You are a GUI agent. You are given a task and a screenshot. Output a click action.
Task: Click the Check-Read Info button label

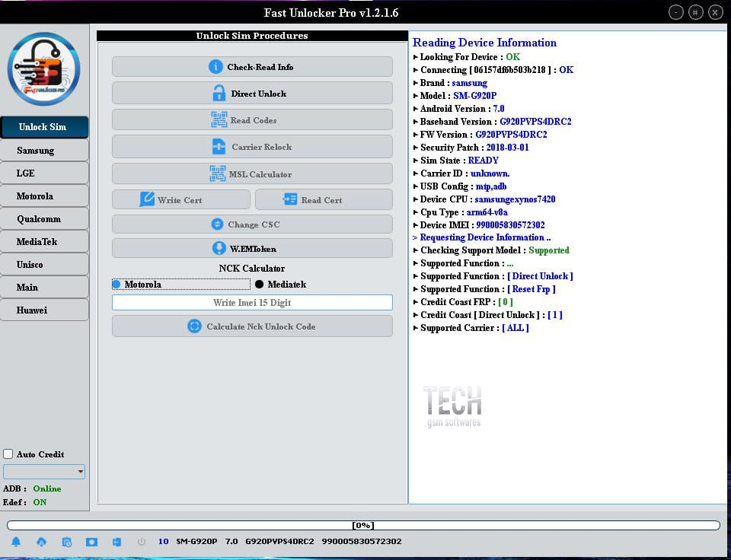coord(260,67)
